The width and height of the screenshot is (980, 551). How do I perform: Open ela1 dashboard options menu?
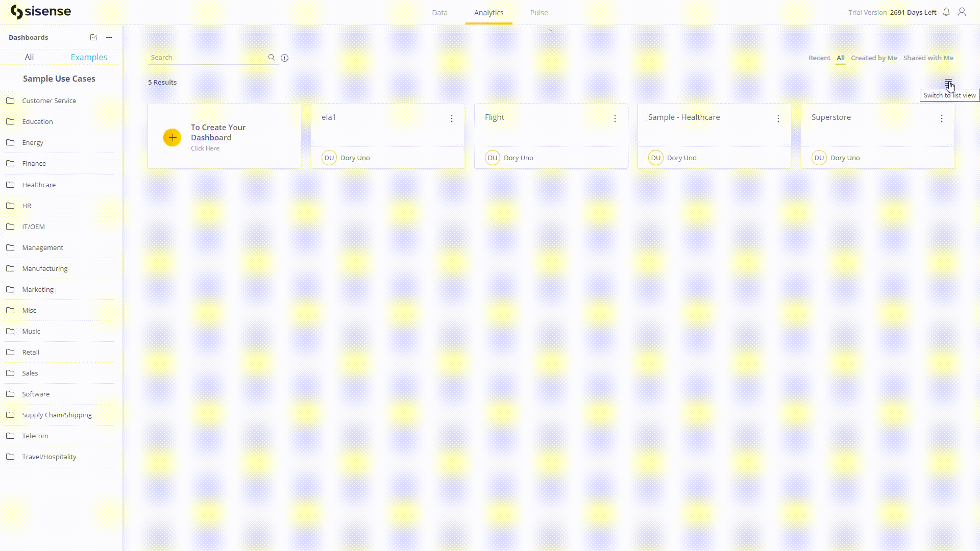[452, 118]
